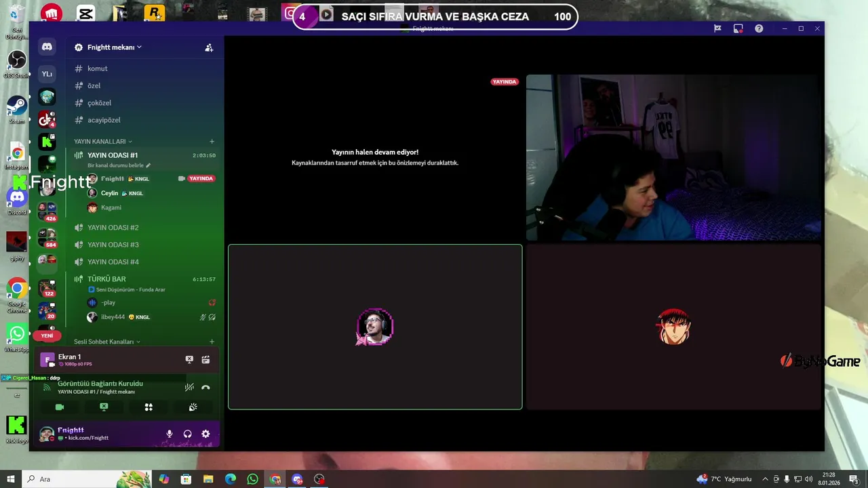Viewport: 868px width, 488px height.
Task: Toggle screen share button in voice panel
Action: tap(104, 407)
